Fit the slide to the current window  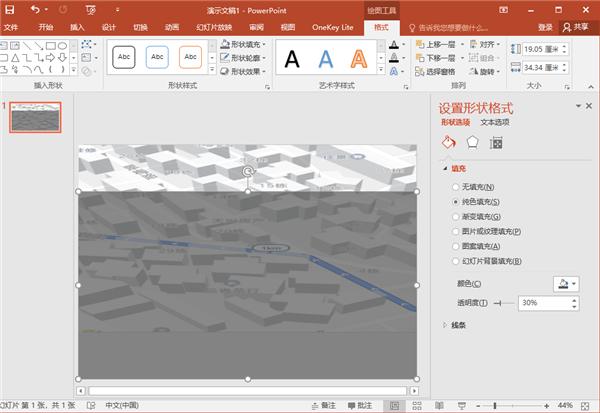tap(585, 406)
